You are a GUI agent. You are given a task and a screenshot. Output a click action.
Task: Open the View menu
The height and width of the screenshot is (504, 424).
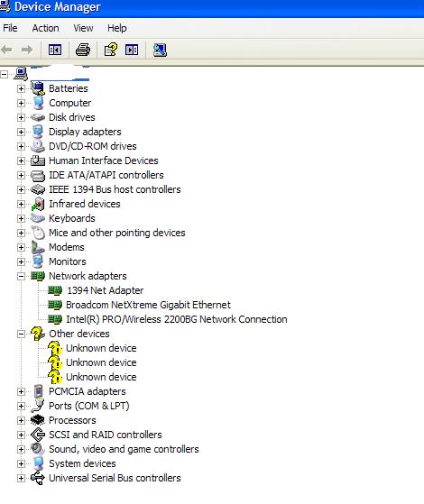83,28
